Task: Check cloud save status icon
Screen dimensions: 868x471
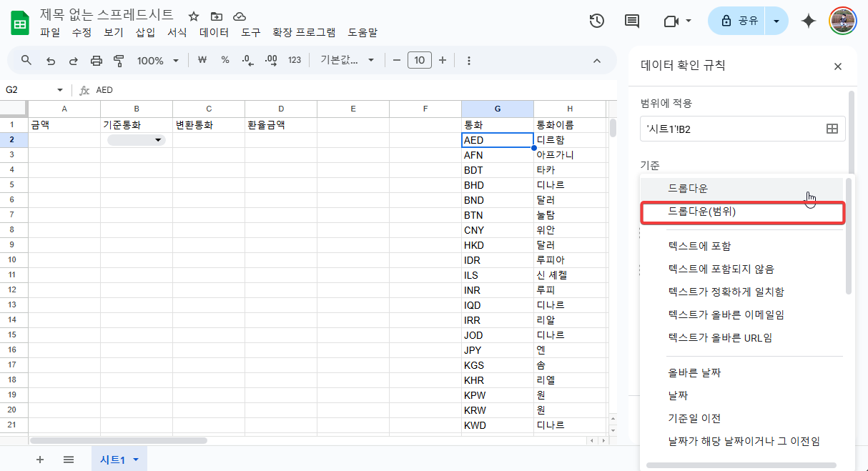Action: [240, 16]
